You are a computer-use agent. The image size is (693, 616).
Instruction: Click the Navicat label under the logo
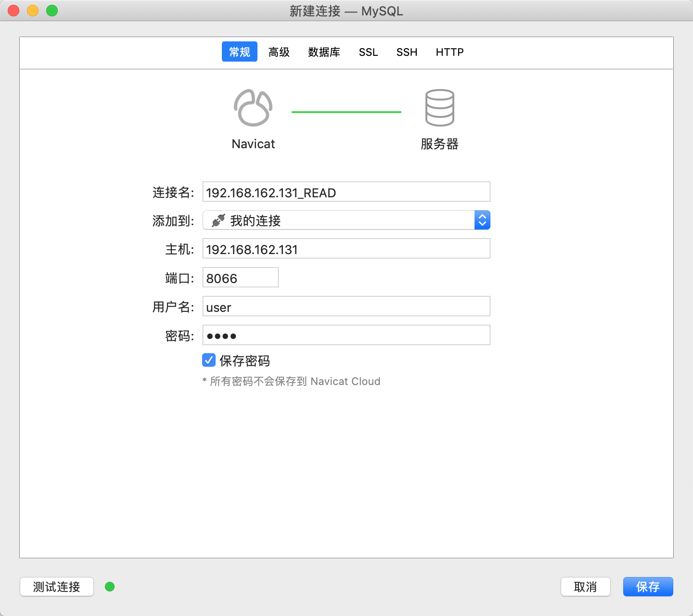[253, 144]
